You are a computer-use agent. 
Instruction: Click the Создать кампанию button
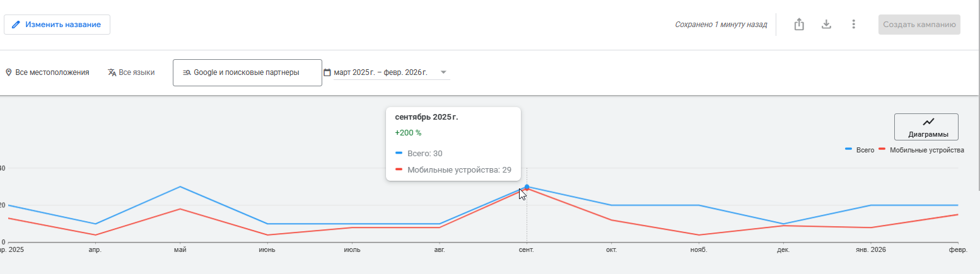tap(919, 25)
